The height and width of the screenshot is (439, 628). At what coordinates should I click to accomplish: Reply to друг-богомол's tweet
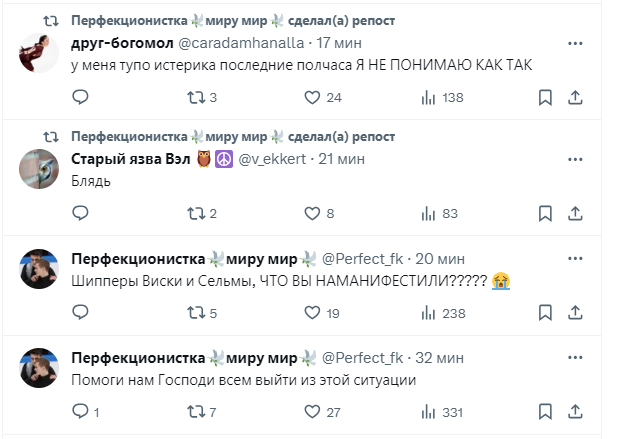tap(82, 97)
